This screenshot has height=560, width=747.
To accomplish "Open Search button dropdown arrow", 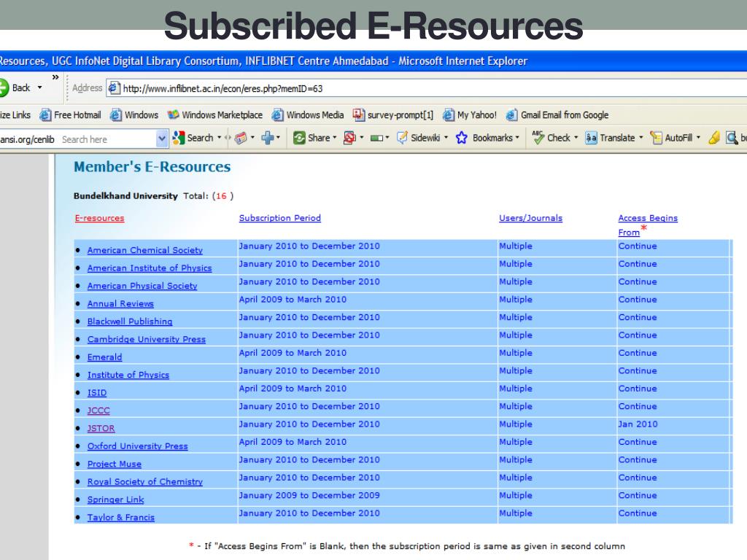I will [219, 138].
